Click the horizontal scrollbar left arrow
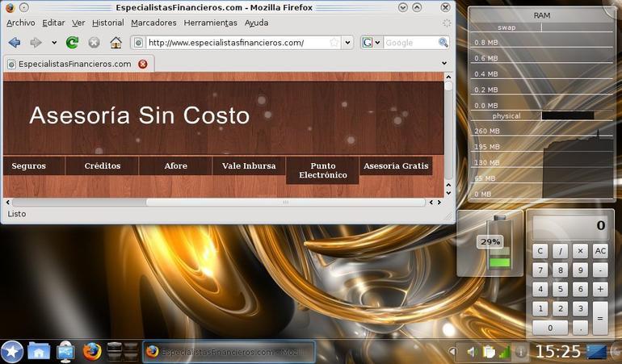Image resolution: width=622 pixels, height=364 pixels. point(8,203)
